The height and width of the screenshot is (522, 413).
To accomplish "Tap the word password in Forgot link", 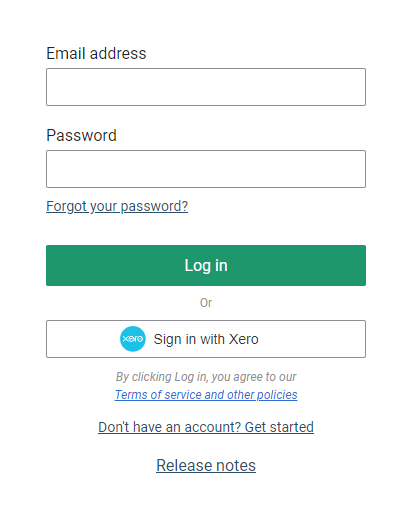I will 154,206.
